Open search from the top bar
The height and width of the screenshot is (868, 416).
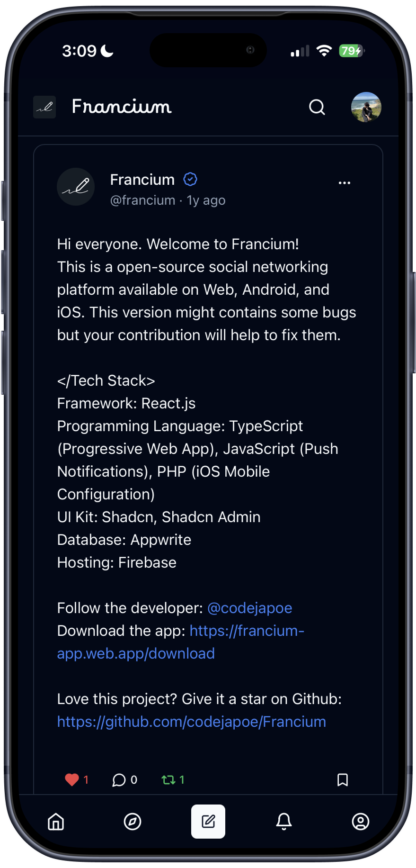coord(317,108)
